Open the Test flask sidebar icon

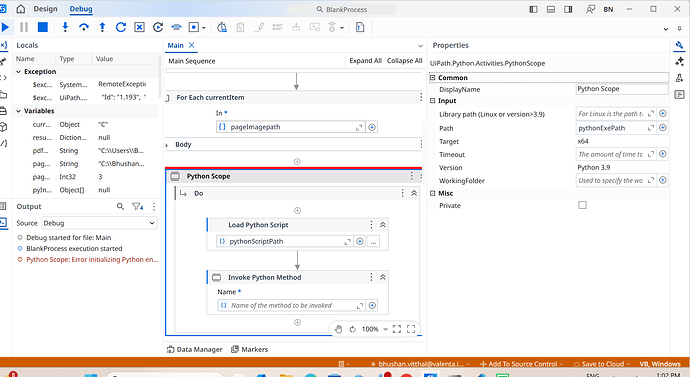[679, 78]
